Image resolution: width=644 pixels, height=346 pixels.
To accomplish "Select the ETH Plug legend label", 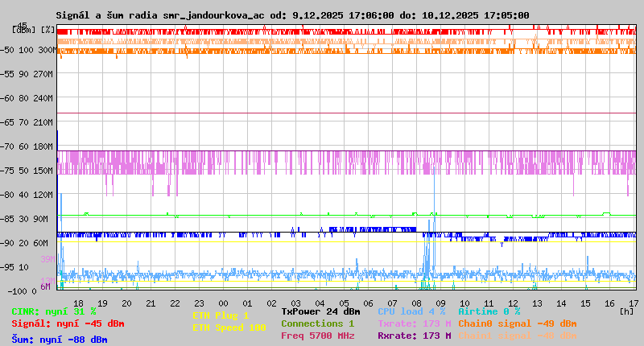I will pos(221,315).
